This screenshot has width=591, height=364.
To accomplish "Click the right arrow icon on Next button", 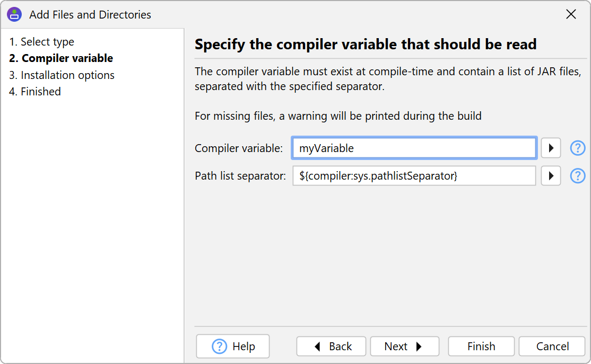I will (x=419, y=347).
